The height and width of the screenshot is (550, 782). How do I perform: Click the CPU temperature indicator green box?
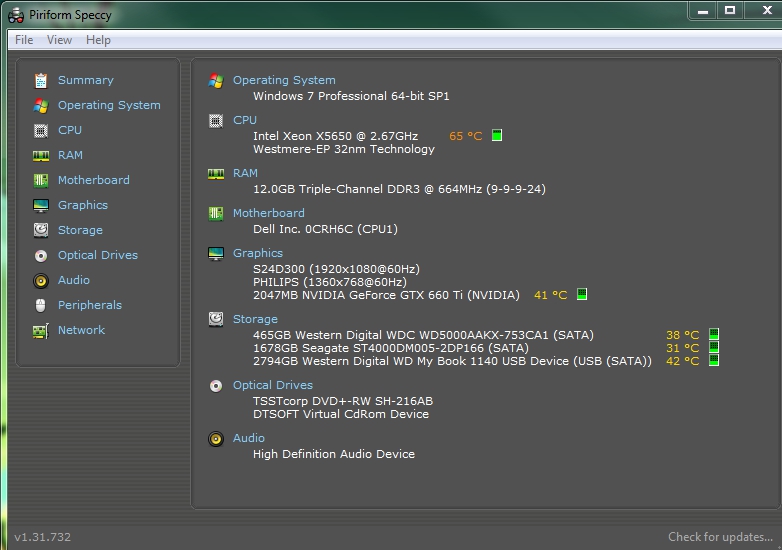tap(497, 136)
